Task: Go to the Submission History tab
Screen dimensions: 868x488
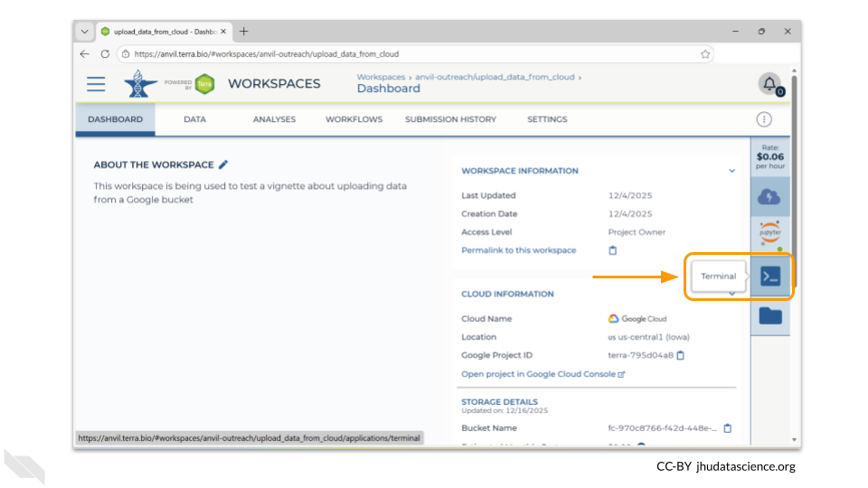Action: (x=450, y=119)
